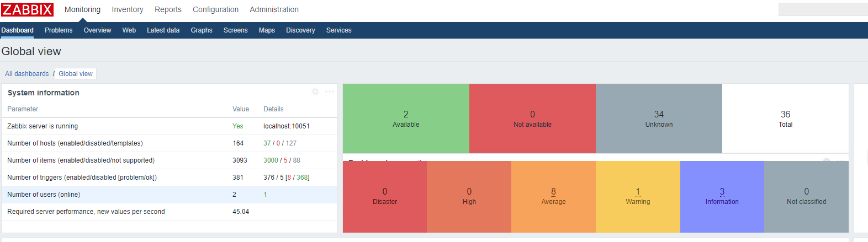Open the Discovery tab
868x242 pixels.
pos(300,30)
